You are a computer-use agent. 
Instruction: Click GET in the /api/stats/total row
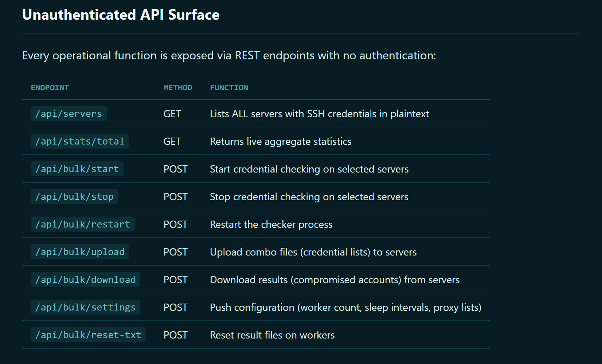[x=172, y=142]
